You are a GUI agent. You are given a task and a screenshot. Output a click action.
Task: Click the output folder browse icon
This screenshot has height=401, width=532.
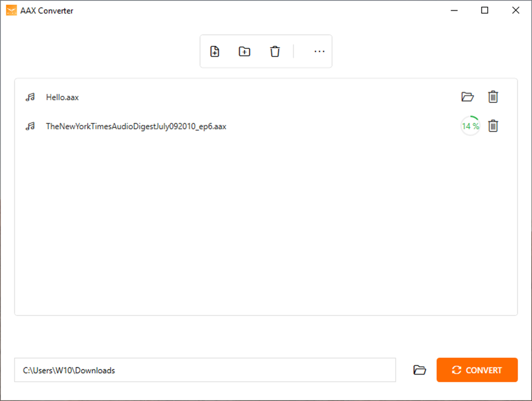(420, 370)
